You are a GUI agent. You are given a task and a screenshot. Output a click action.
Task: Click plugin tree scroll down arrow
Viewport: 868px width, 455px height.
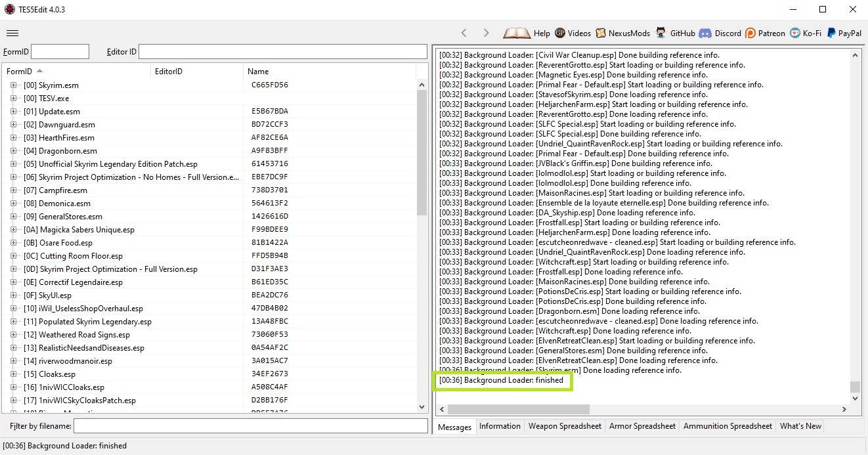422,407
